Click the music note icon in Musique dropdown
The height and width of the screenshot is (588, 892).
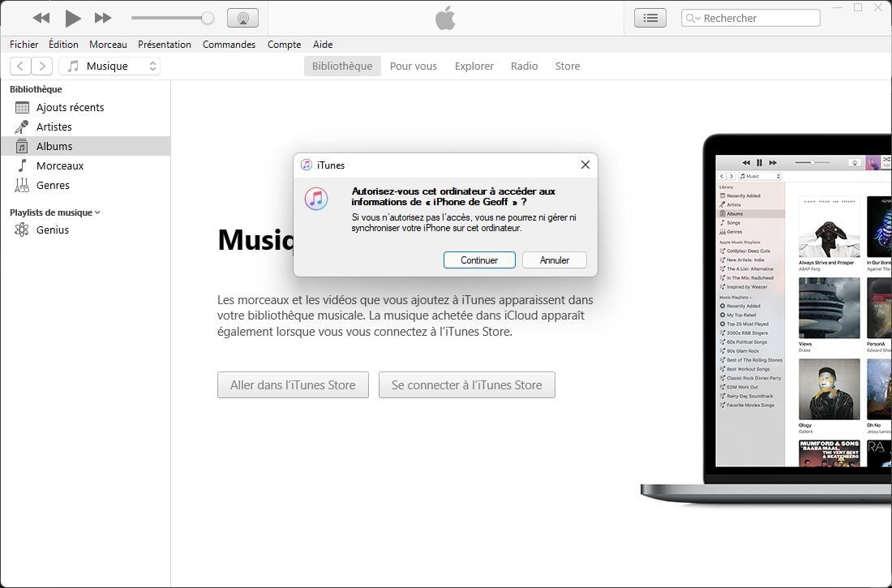click(x=73, y=66)
